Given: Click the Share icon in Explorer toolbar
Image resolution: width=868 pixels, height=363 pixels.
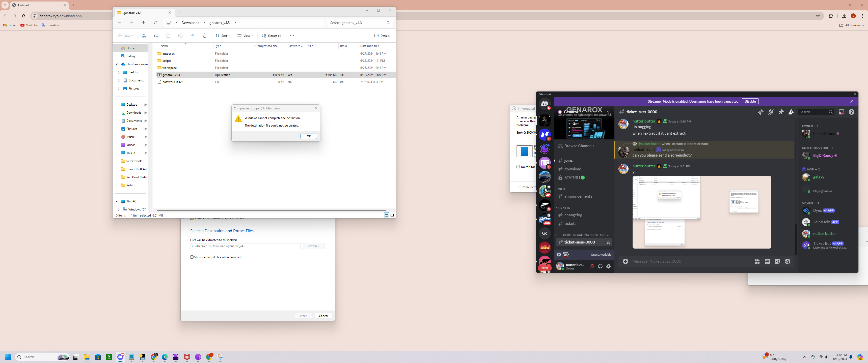Looking at the screenshot, I should [193, 36].
